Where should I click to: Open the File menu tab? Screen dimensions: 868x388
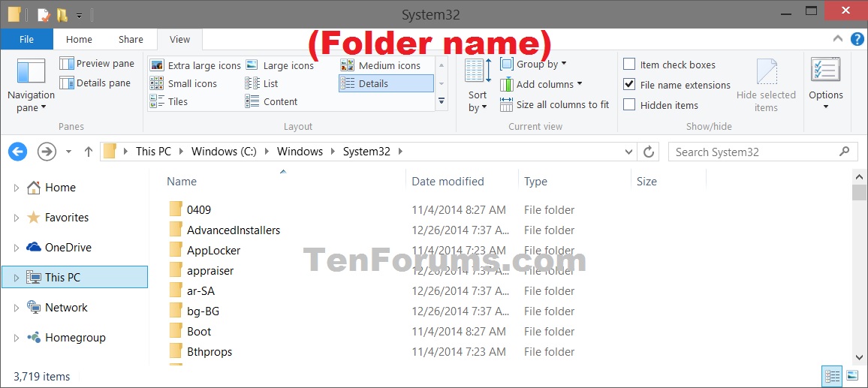coord(26,39)
